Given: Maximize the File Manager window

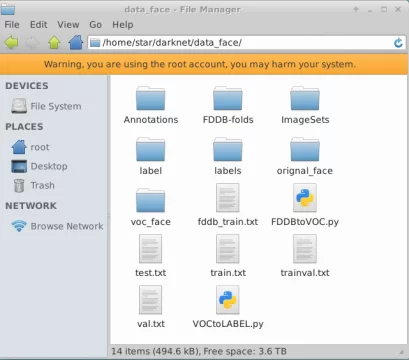Looking at the screenshot, I should [x=384, y=9].
